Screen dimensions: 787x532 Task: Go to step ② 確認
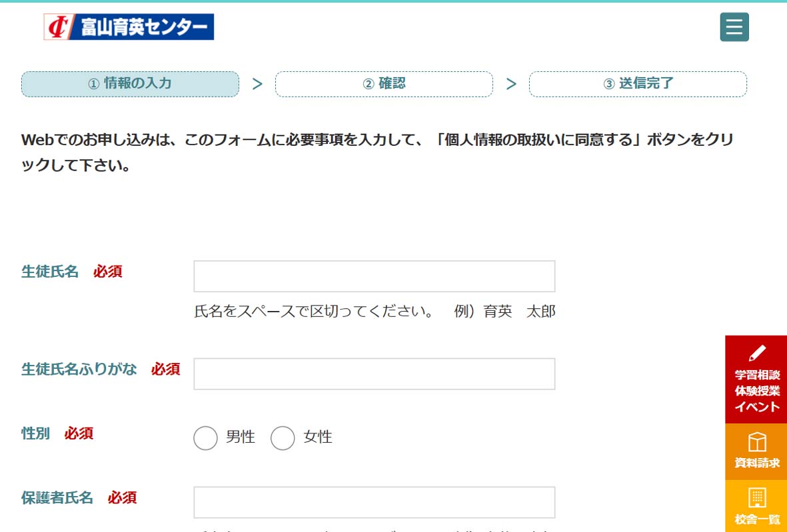[x=384, y=84]
